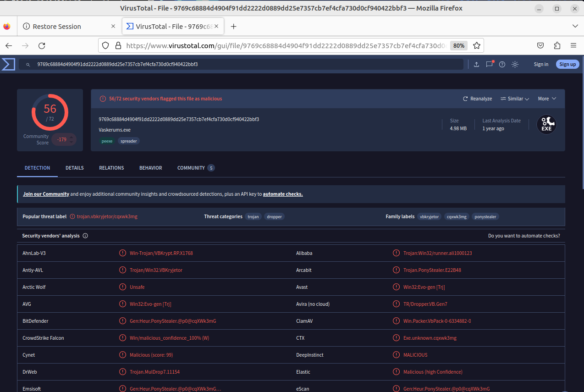Click the Arcabit detection alert icon
Viewport: 584px width, 392px height.
(x=396, y=270)
